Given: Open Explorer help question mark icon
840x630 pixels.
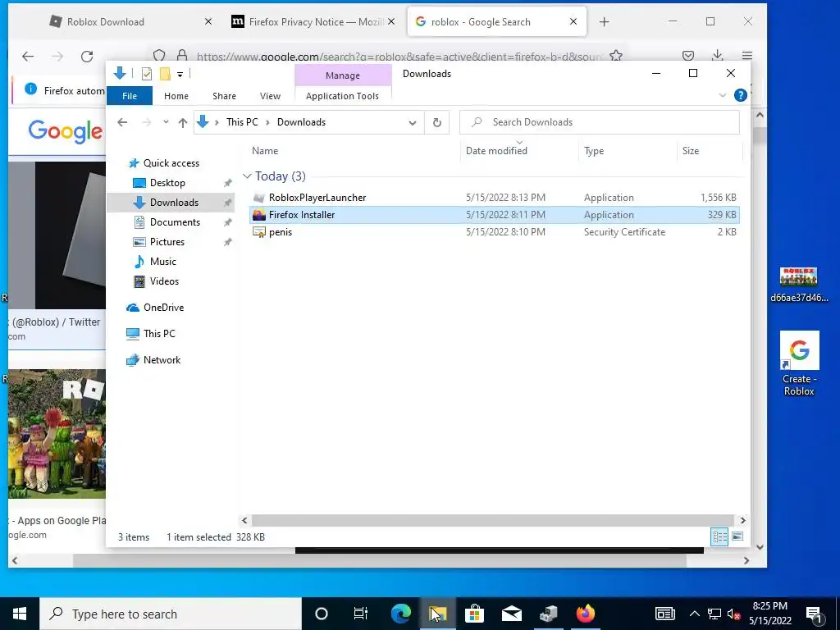Looking at the screenshot, I should click(x=741, y=95).
